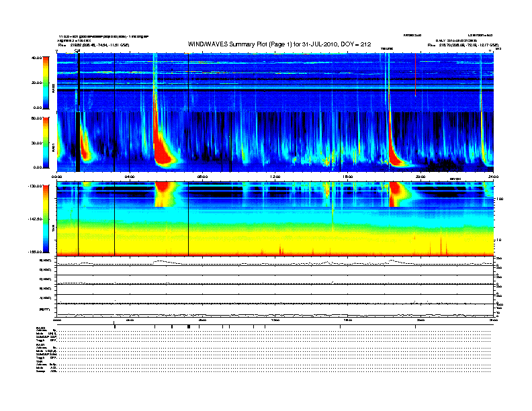The width and height of the screenshot is (532, 411).
Task: Click the -142.50 label on TNR scale
Action: click(x=36, y=219)
